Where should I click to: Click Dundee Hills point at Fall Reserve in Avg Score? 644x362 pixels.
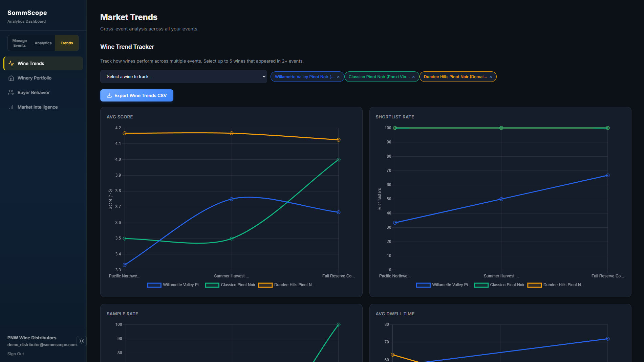pos(339,140)
